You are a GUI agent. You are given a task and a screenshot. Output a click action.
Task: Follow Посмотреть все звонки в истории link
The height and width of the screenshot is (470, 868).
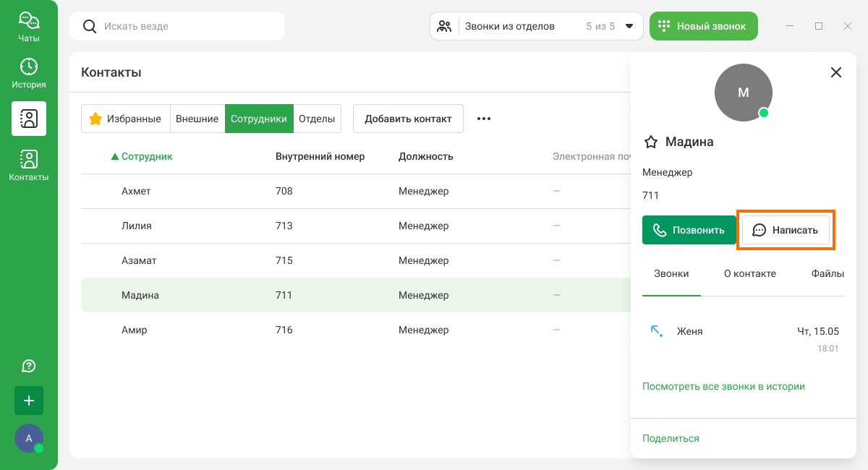[x=723, y=386]
